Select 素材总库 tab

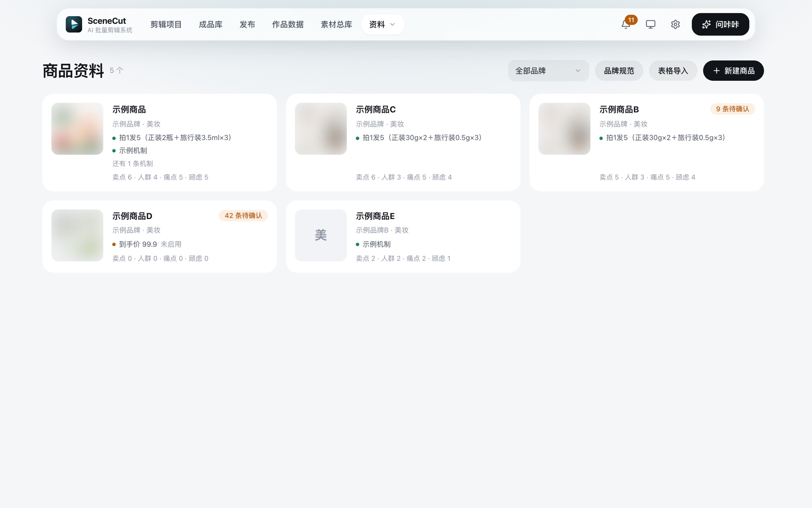coord(337,24)
